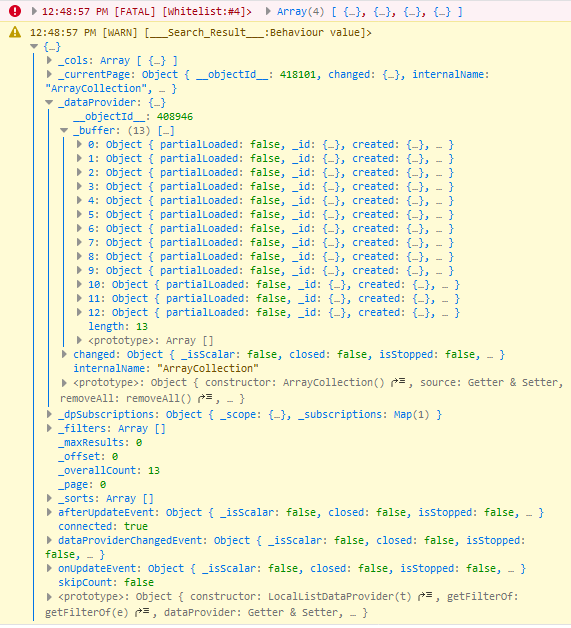
Task: Collapse the _buffer array
Action: 64,131
